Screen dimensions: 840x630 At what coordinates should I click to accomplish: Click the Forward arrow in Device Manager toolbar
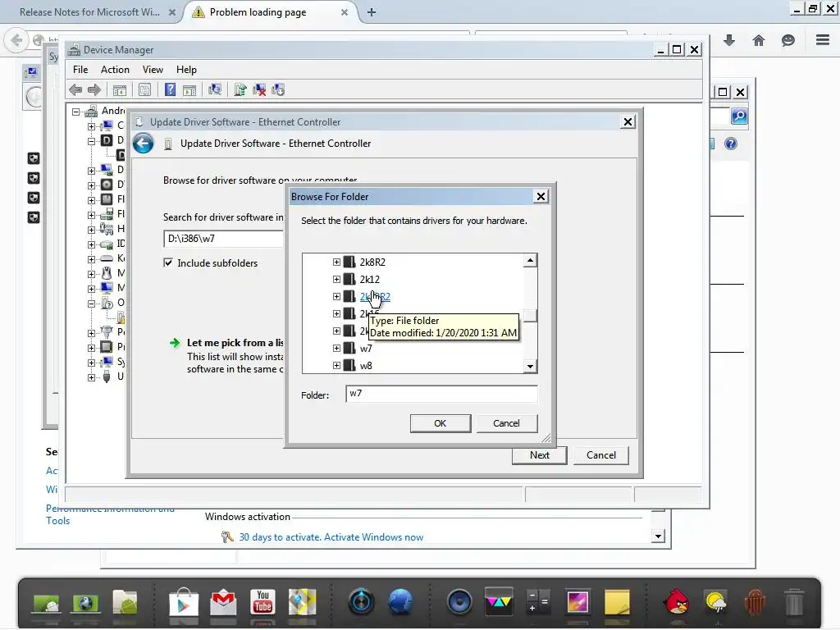[x=94, y=90]
